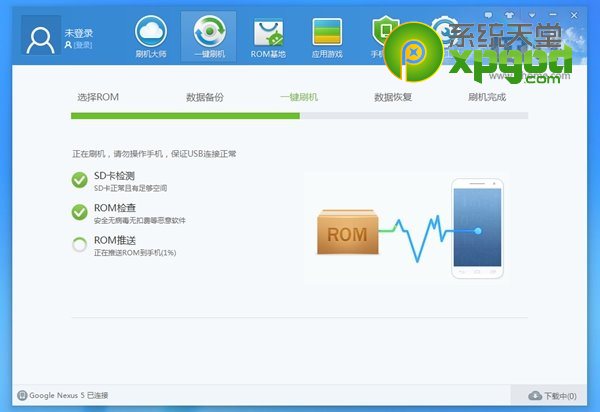The height and width of the screenshot is (412, 600).
Task: Open the ROM基地 shopping bag icon
Action: point(268,33)
